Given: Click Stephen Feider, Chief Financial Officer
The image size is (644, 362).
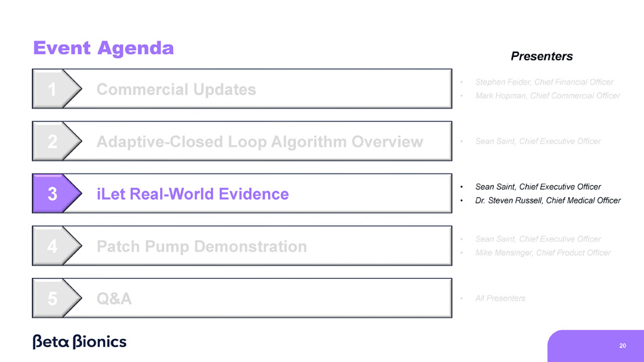Looking at the screenshot, I should coord(544,82).
